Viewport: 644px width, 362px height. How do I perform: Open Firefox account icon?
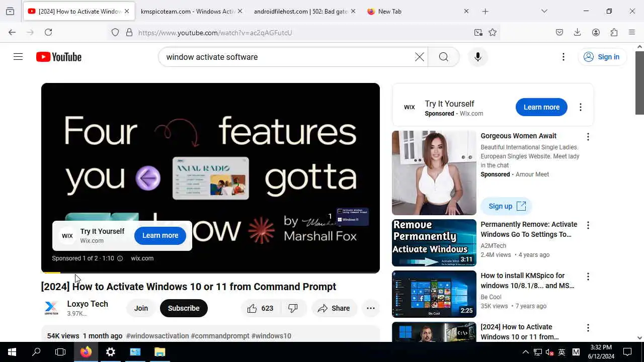pos(596,32)
